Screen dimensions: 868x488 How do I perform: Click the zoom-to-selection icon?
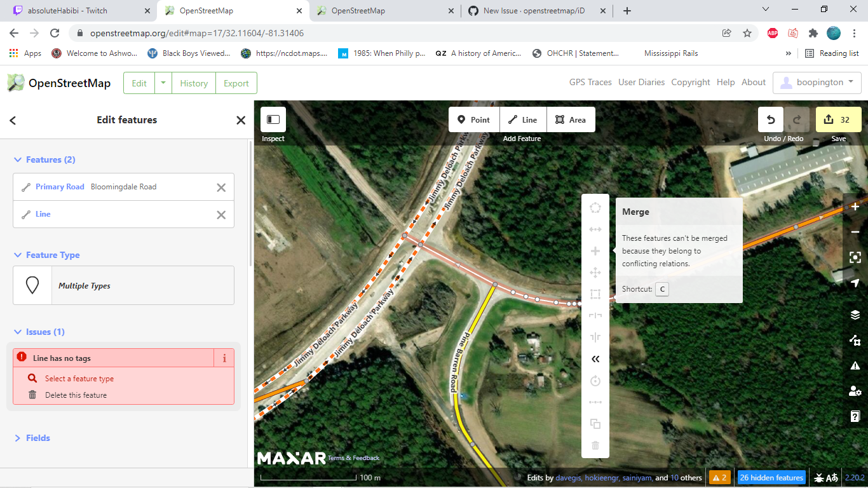coord(855,257)
